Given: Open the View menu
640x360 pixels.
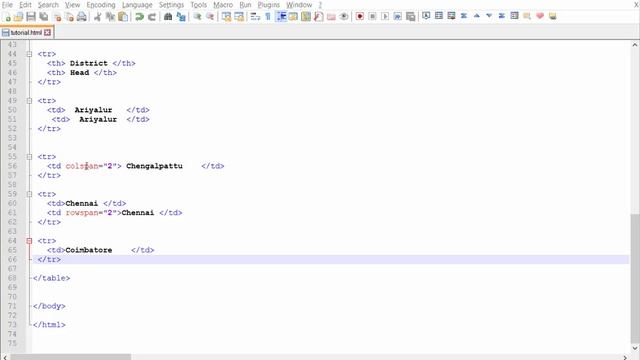Looking at the screenshot, I should click(73, 5).
